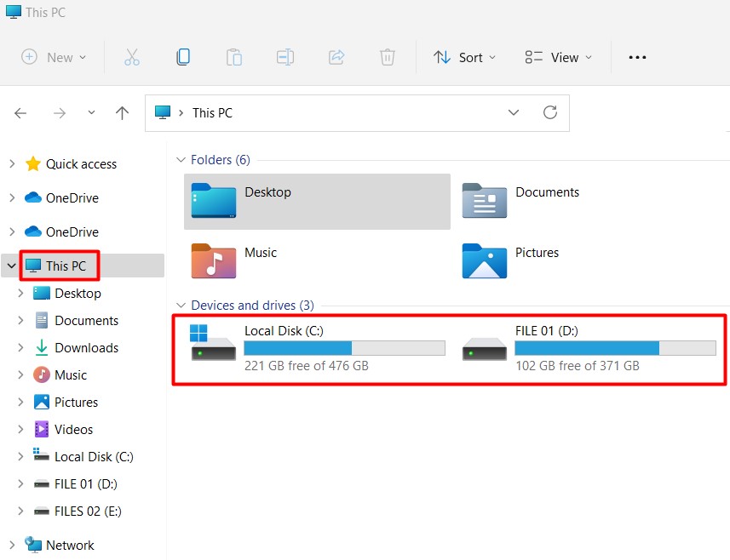Screen dimensions: 730x560
Task: Select Downloads in the navigation pane
Action: [x=86, y=348]
